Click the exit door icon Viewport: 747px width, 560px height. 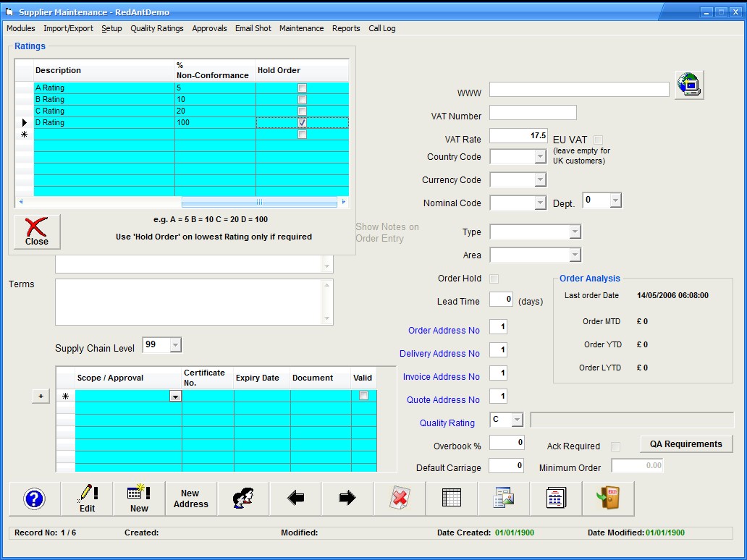[x=607, y=499]
